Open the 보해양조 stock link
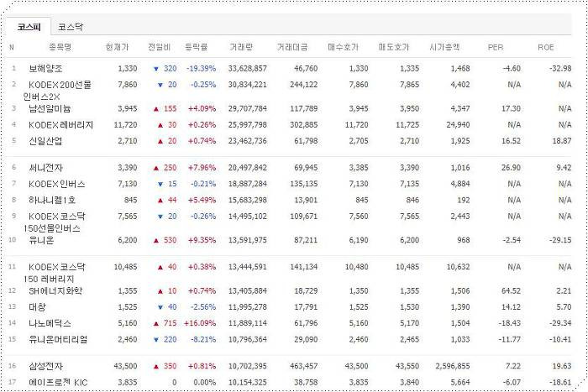This screenshot has height=392, width=588. [x=45, y=69]
